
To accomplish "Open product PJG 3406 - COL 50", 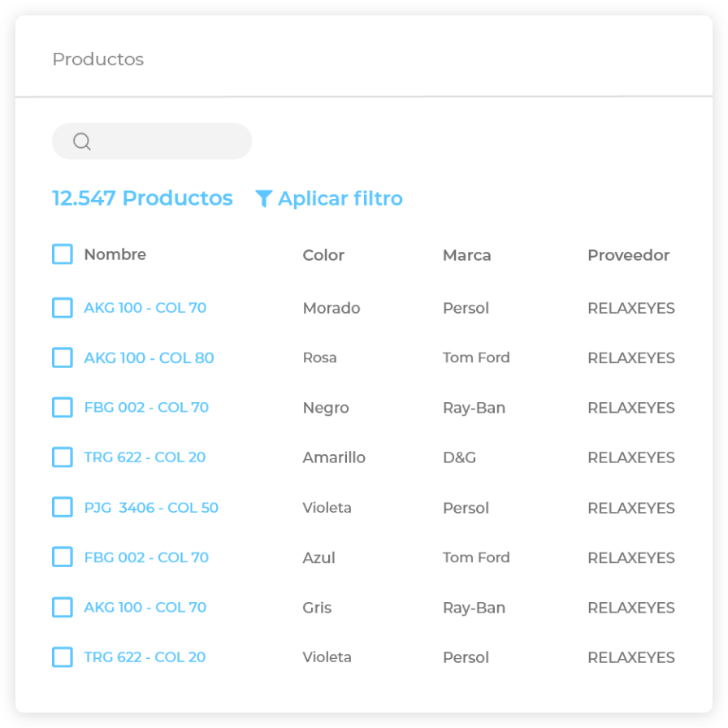I will click(151, 508).
